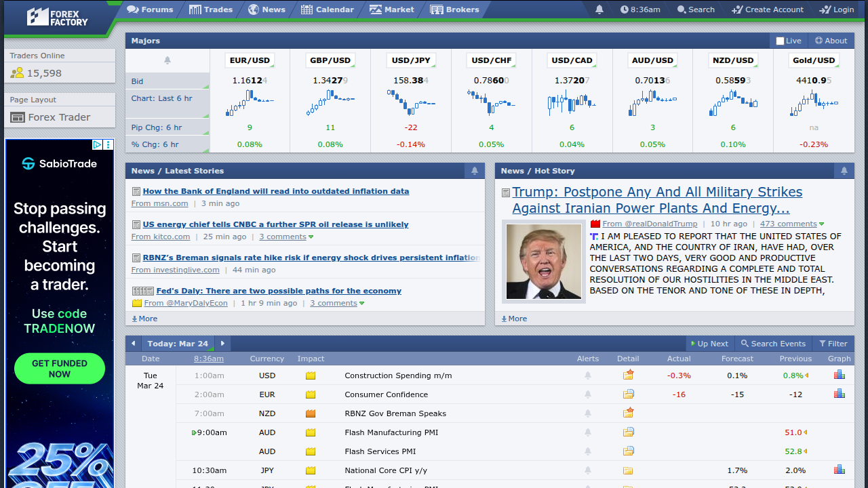
Task: Open the notification bell in the top bar
Action: coord(599,9)
